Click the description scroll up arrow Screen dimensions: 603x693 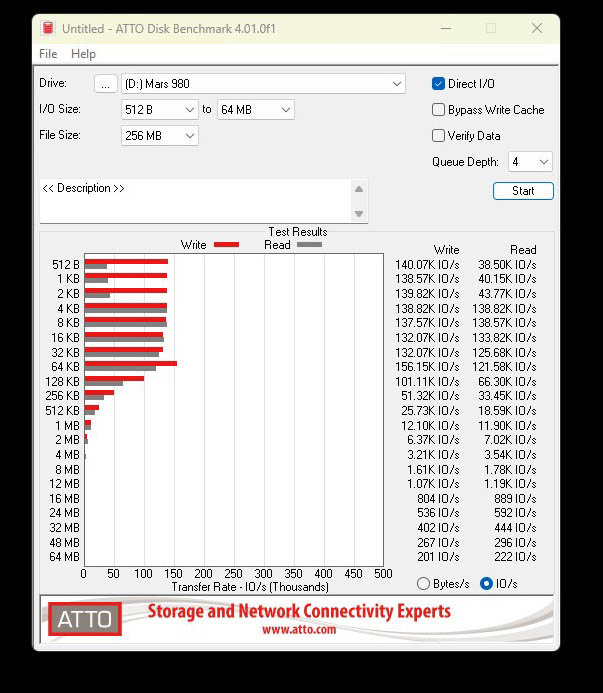[x=359, y=190]
